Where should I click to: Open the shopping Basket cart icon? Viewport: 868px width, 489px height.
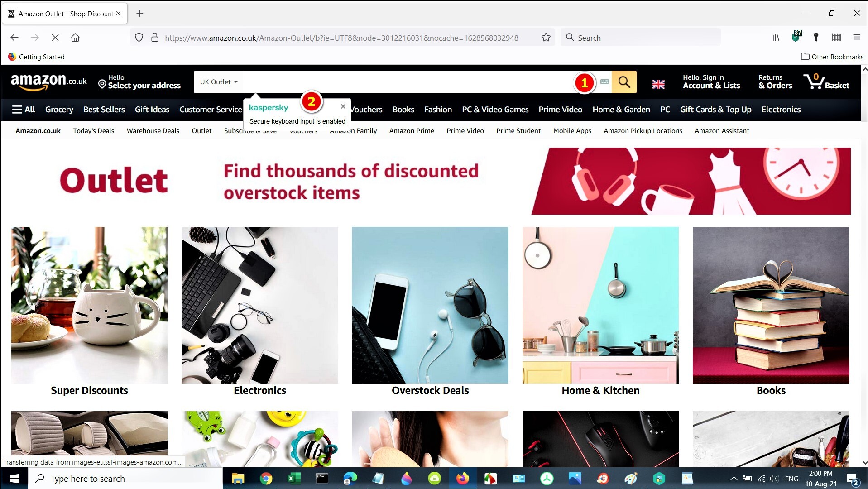pos(826,81)
